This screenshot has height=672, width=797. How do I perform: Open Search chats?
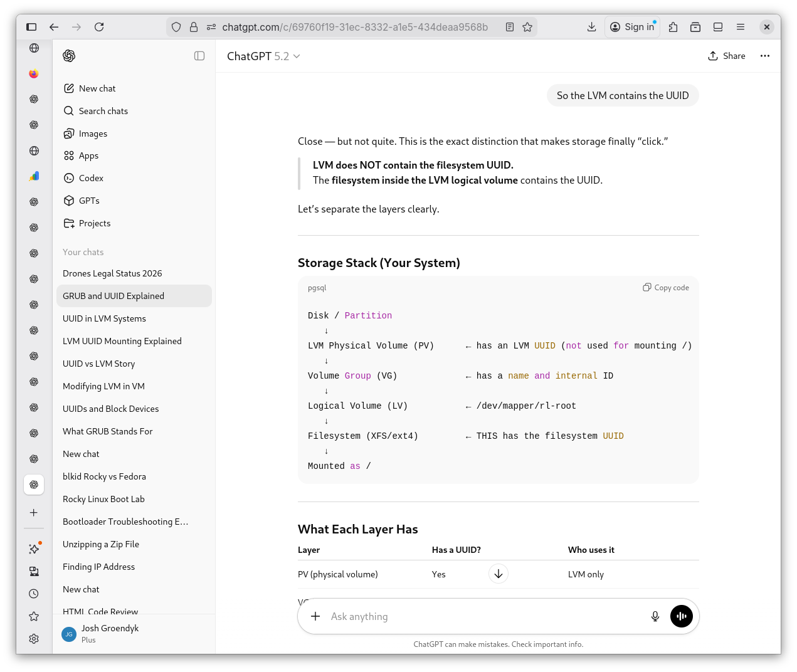tap(103, 111)
